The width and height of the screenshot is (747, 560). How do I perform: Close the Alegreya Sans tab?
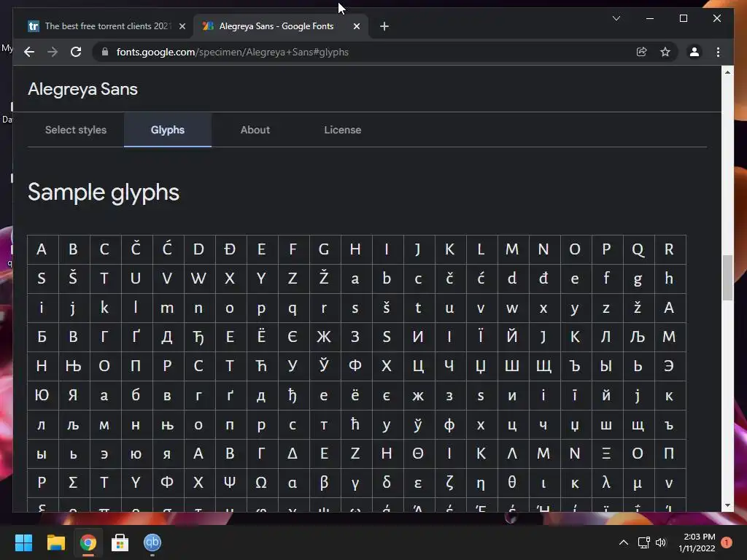pos(356,26)
